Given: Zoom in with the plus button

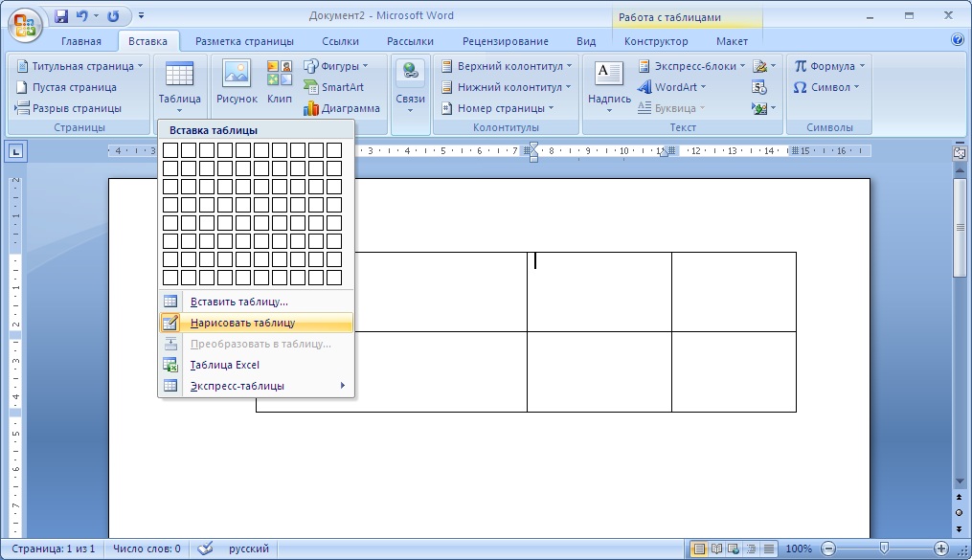Looking at the screenshot, I should [941, 549].
